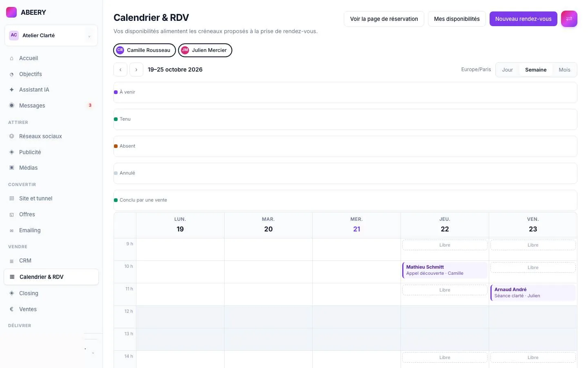Click the Site et tunnel icon
The width and height of the screenshot is (588, 368).
click(11, 198)
